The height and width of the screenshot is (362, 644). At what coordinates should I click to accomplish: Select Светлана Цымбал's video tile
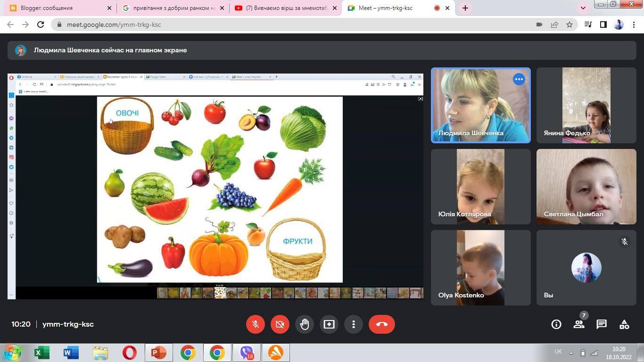[586, 187]
